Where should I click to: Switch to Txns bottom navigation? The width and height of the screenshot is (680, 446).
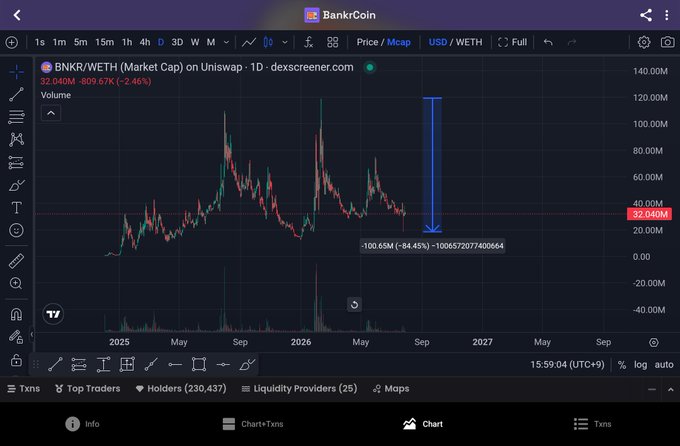point(592,424)
